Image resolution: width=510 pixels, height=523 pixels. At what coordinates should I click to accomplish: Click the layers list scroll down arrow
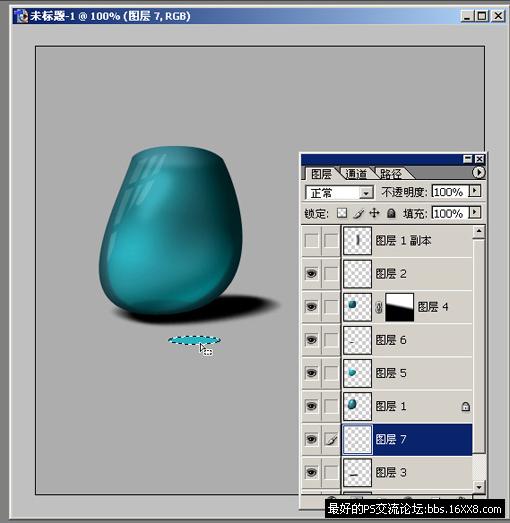[479, 487]
